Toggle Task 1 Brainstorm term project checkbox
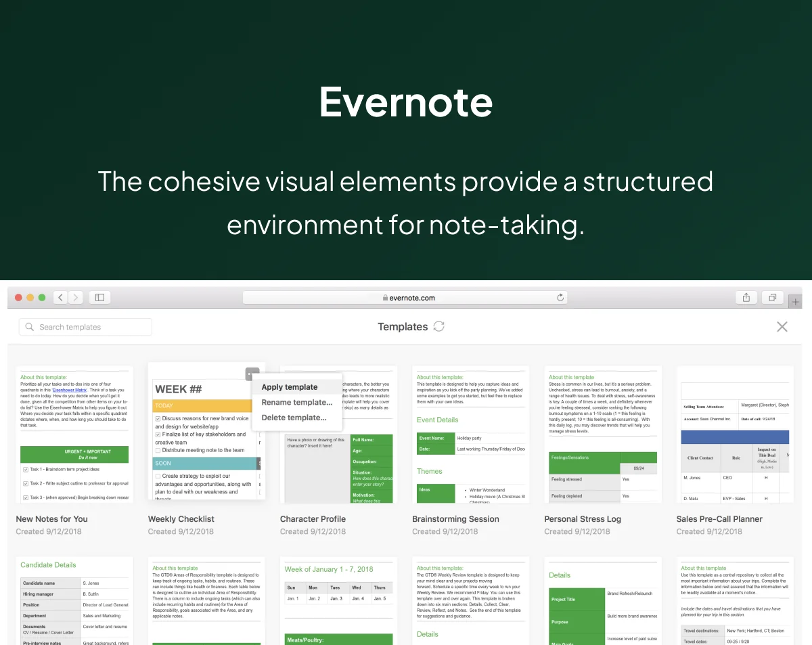The width and height of the screenshot is (812, 645). tap(25, 469)
